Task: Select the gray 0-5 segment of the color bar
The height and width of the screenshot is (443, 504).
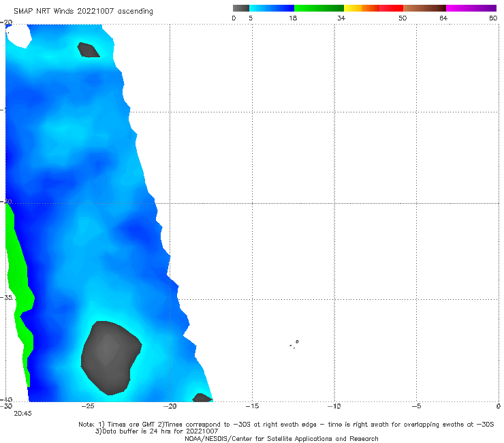Action: (x=241, y=8)
